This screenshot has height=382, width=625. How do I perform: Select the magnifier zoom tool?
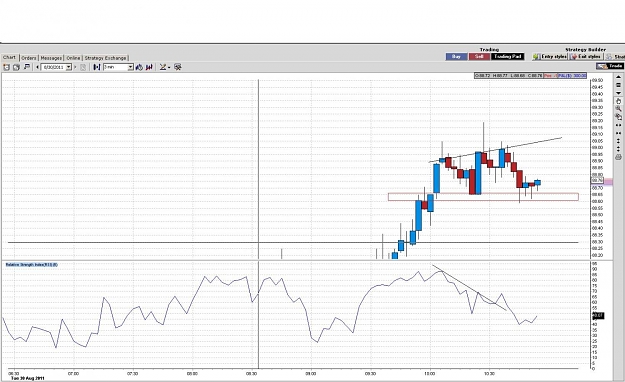coord(619,109)
